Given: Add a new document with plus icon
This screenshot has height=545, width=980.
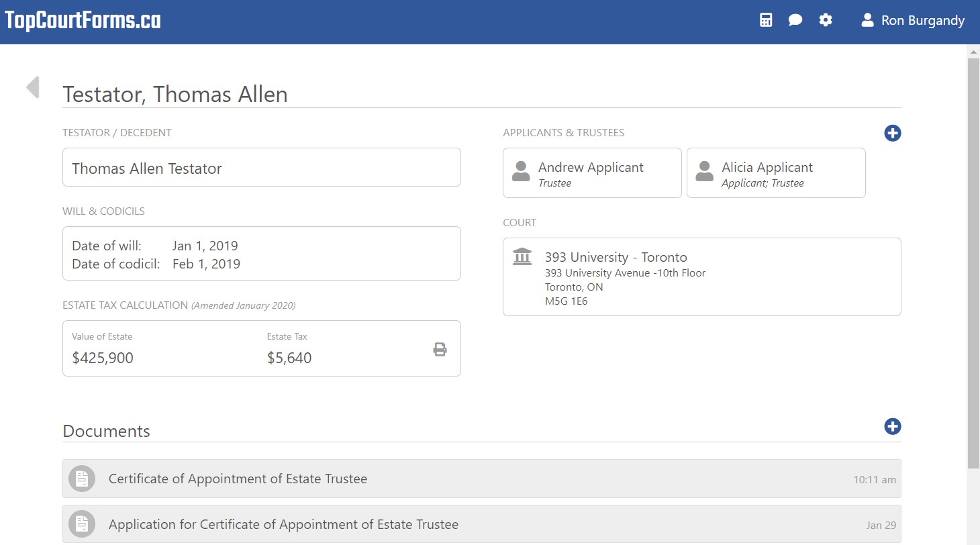Looking at the screenshot, I should click(x=892, y=426).
